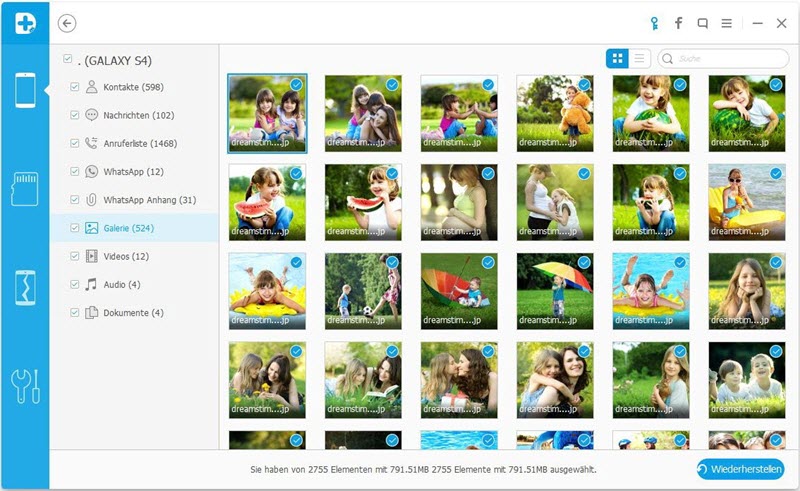This screenshot has height=491, width=800.
Task: Uncheck the Dokumente (4) checkbox
Action: click(74, 312)
